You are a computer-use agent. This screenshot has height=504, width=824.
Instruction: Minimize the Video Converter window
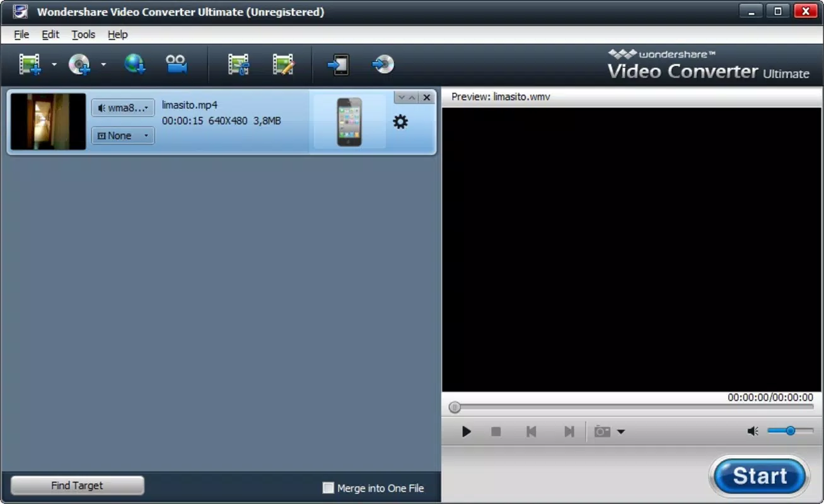tap(750, 10)
